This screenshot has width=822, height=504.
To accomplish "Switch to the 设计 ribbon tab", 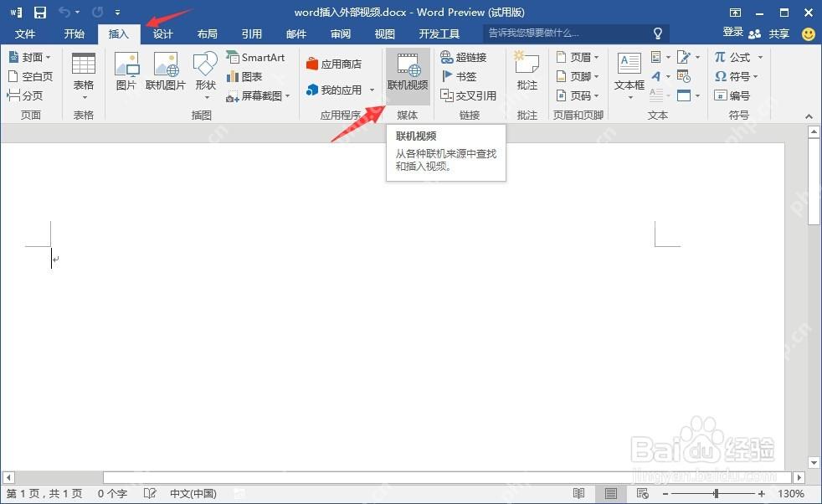I will click(162, 34).
